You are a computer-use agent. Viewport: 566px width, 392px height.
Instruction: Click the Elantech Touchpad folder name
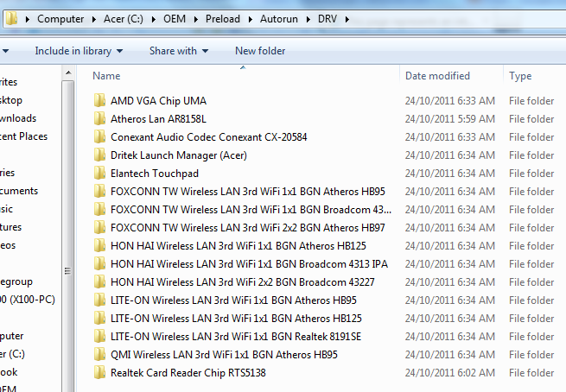pyautogui.click(x=155, y=173)
